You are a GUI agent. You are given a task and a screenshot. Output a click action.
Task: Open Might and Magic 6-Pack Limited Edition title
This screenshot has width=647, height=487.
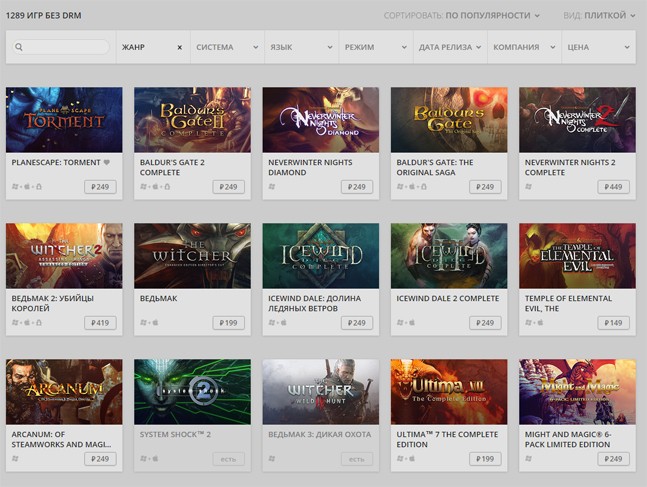pyautogui.click(x=568, y=440)
